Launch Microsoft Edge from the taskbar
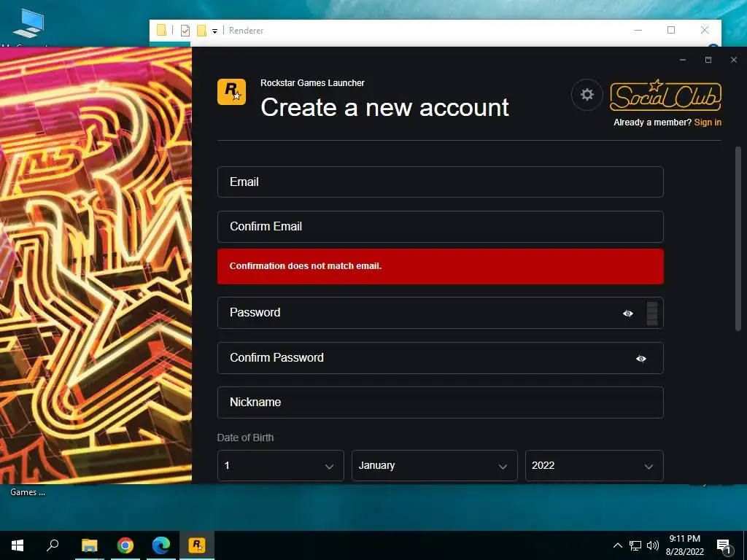 (x=161, y=545)
